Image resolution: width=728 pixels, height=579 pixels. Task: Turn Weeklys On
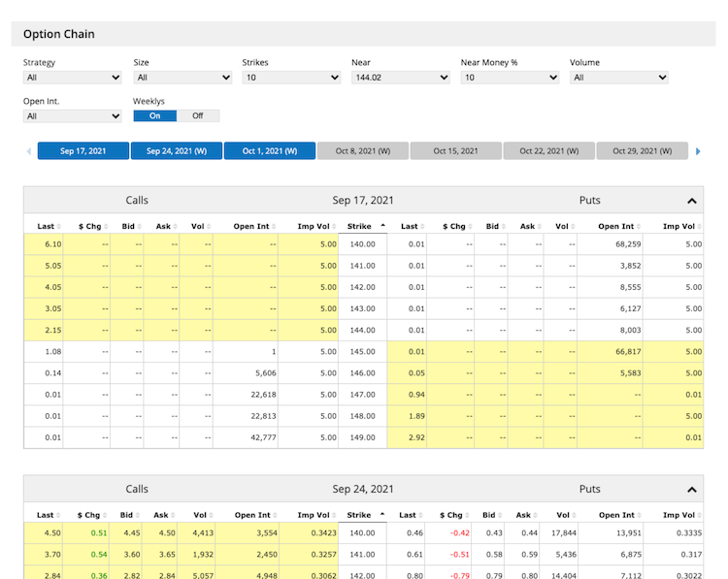154,115
